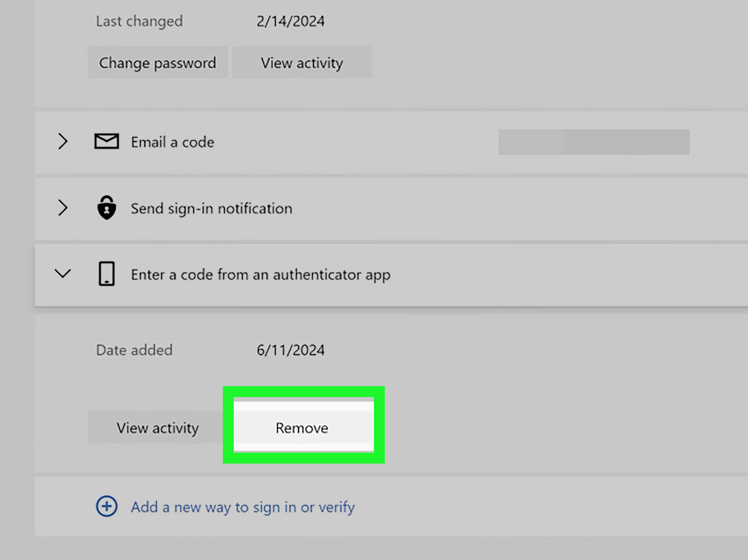This screenshot has width=748, height=560.
Task: Click the lock shield sign-in notification icon
Action: 107,208
